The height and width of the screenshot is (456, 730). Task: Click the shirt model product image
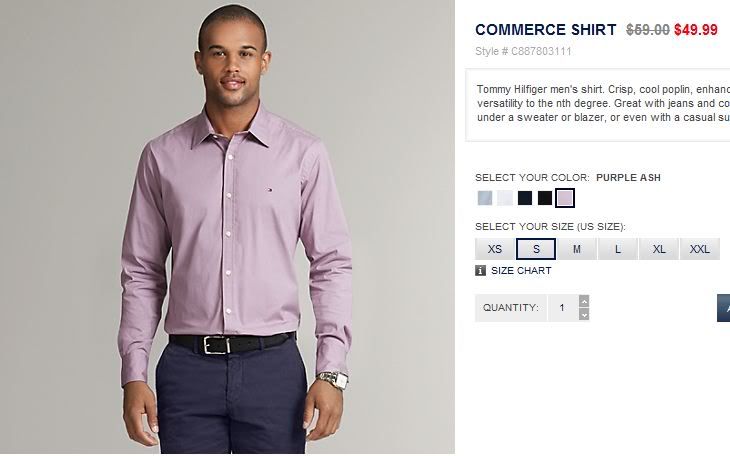pos(227,228)
